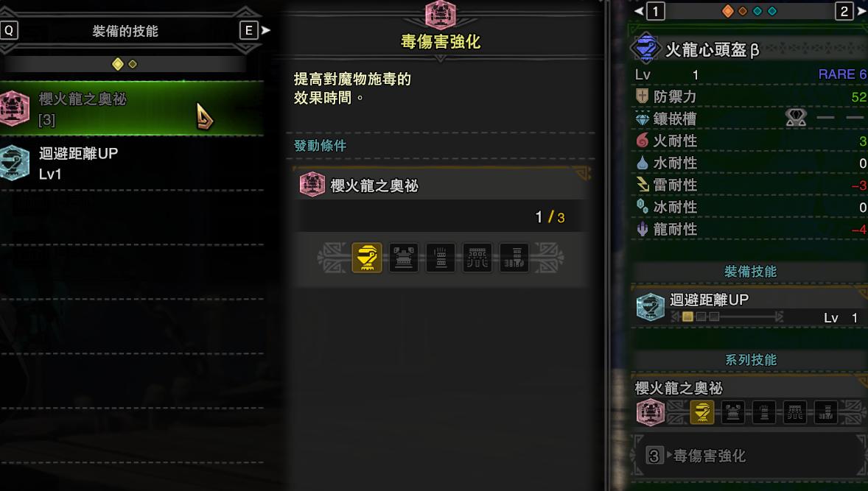The height and width of the screenshot is (491, 868).
Task: Click the teal 迴避距離UP icon in the left list
Action: click(14, 163)
